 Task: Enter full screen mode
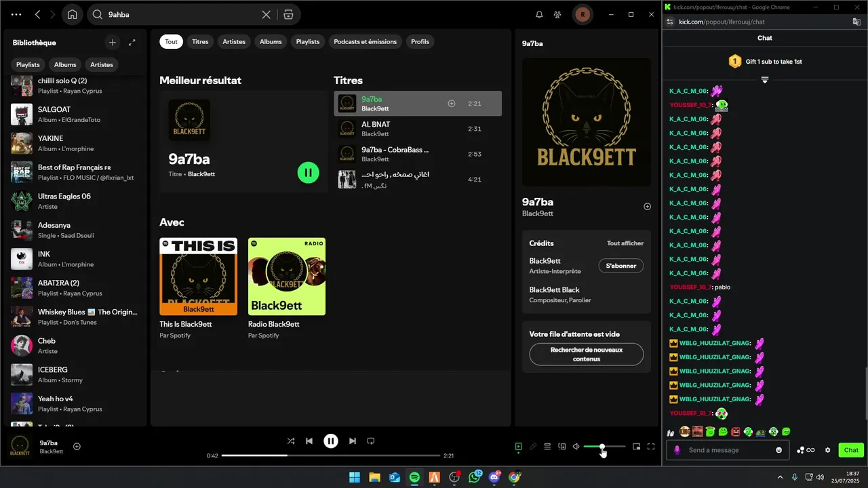click(x=651, y=447)
